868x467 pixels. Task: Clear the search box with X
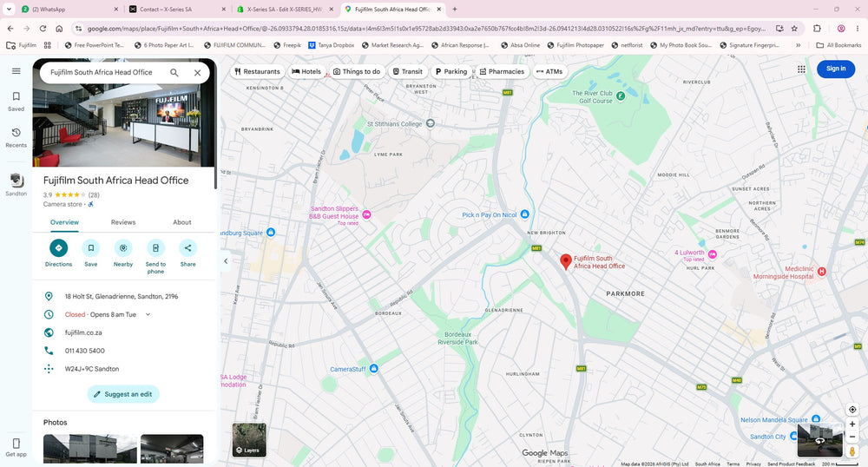197,73
